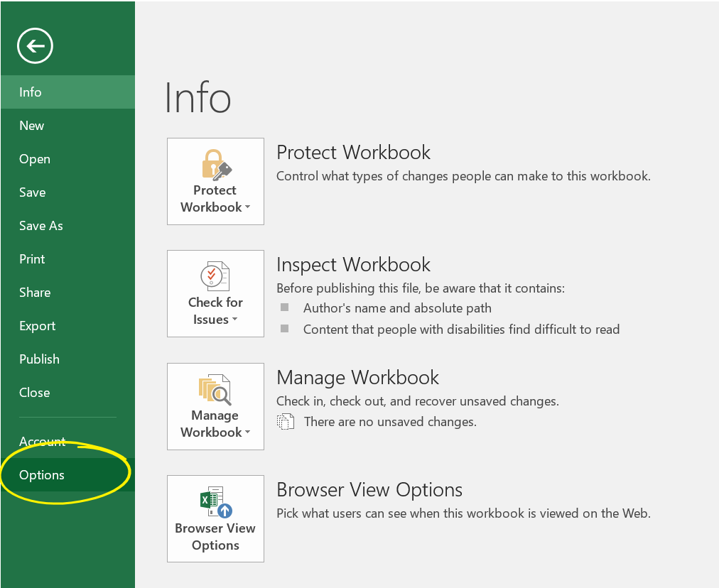Screen dimensions: 719x588
Task: Click Save in the left menu
Action: (x=33, y=192)
